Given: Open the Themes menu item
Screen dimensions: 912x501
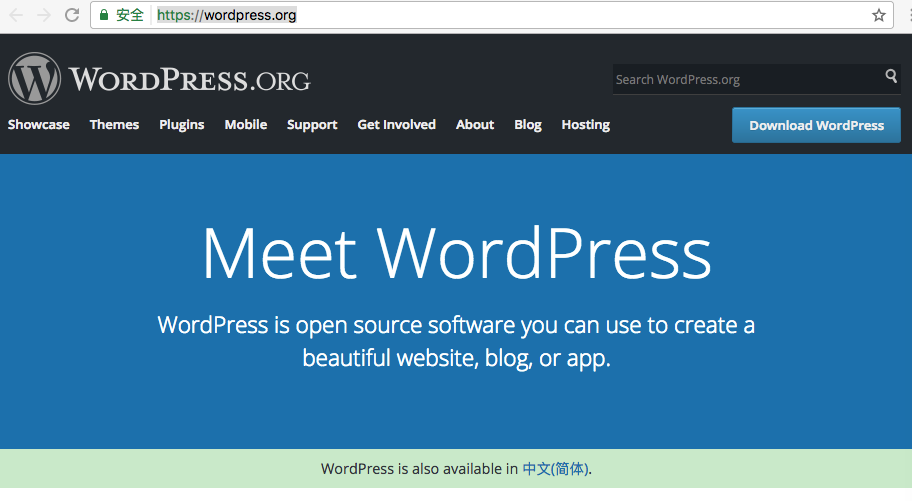Looking at the screenshot, I should tap(114, 125).
